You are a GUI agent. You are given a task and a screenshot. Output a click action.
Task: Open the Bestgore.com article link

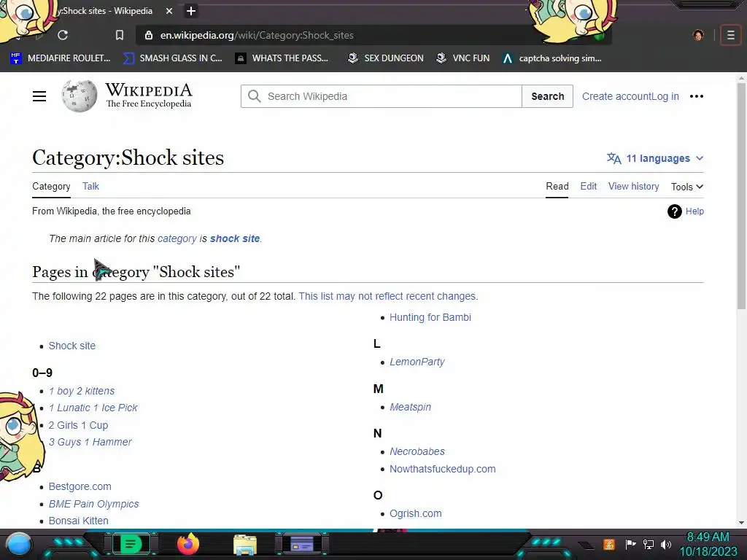80,486
